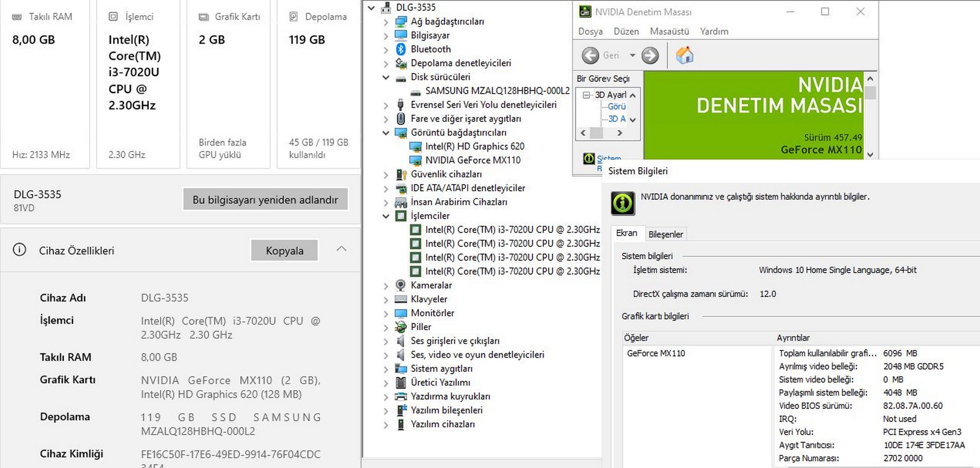The width and height of the screenshot is (980, 468).
Task: Switch to the Bileşenler tab
Action: point(665,234)
